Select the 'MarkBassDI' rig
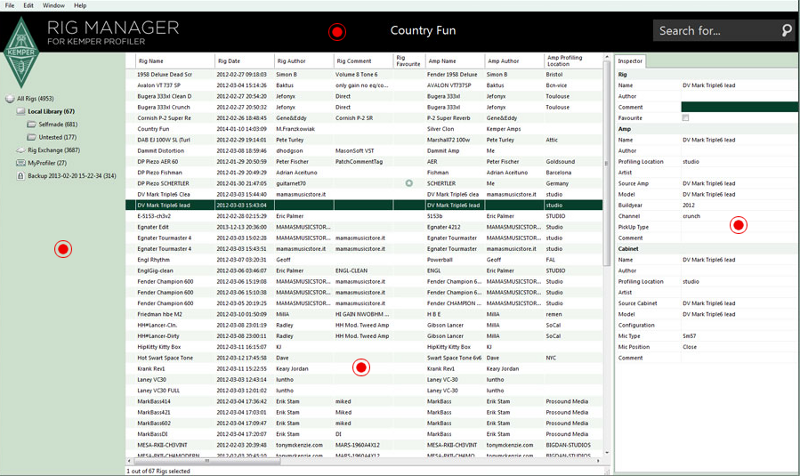Image resolution: width=800 pixels, height=476 pixels. click(x=364, y=434)
